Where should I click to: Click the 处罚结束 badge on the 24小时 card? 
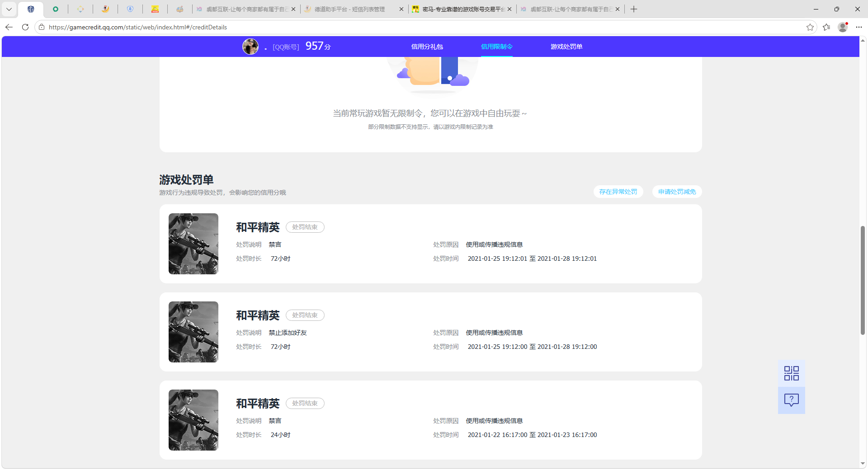(x=305, y=403)
